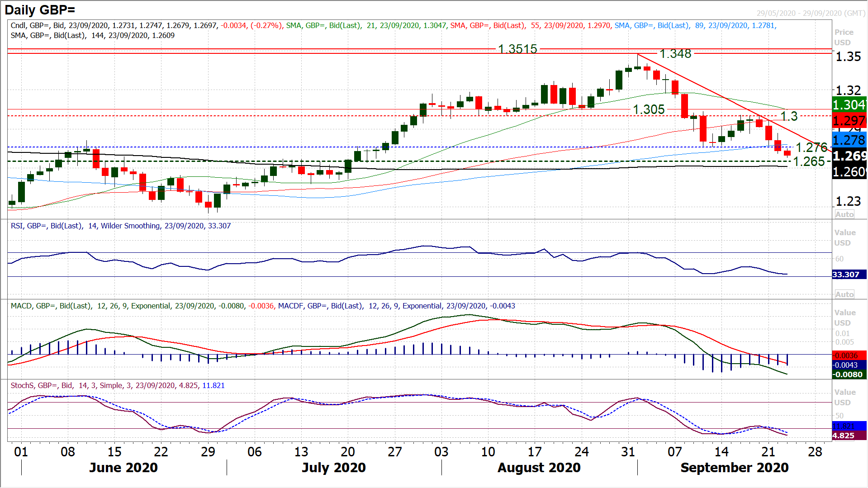The height and width of the screenshot is (488, 868).
Task: Select the 1.305 horizontal level label
Action: (649, 109)
